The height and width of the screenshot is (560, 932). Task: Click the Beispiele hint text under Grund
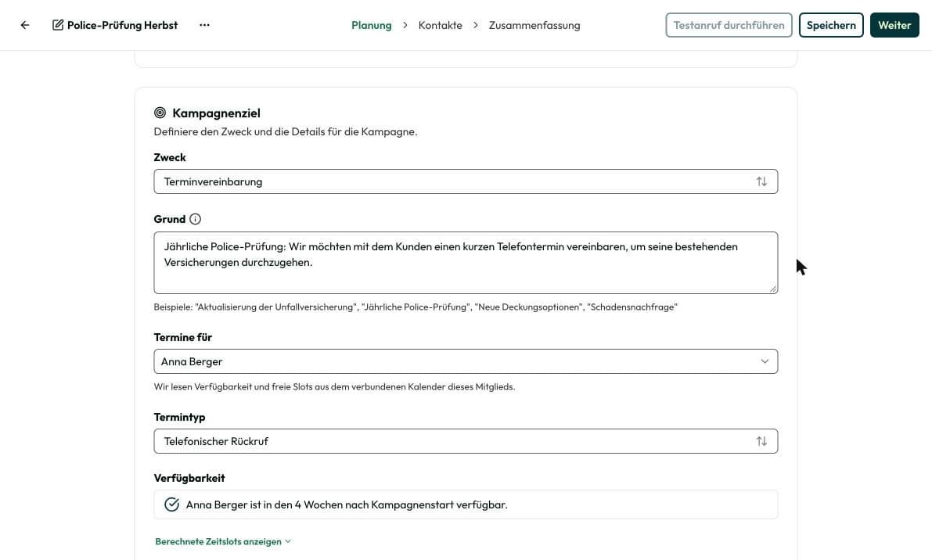click(x=416, y=307)
